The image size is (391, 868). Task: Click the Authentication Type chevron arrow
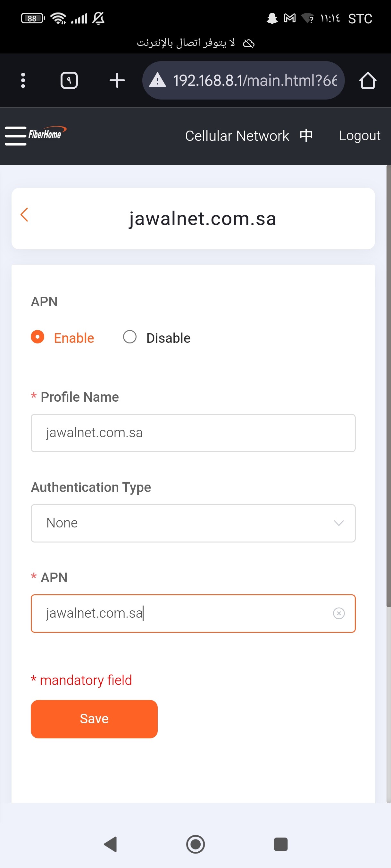click(339, 523)
